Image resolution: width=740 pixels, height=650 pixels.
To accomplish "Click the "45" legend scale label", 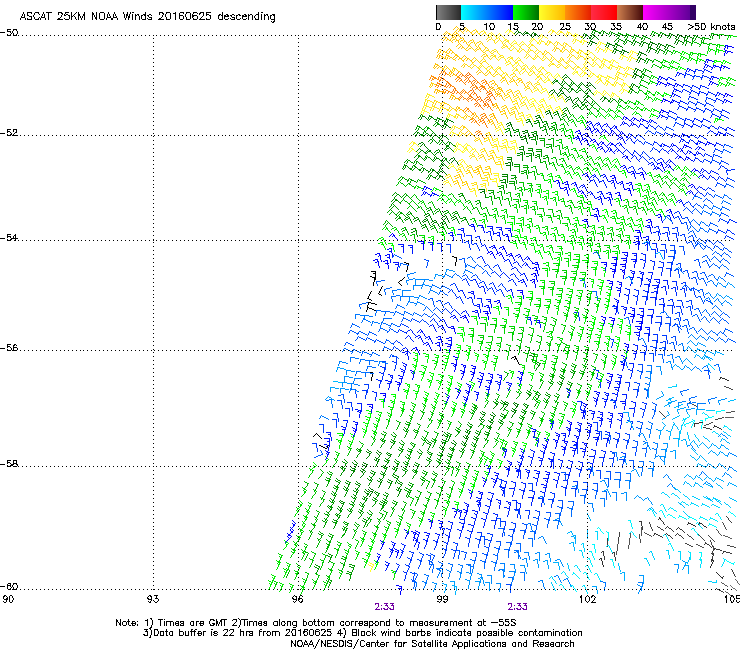I will 667,27.
